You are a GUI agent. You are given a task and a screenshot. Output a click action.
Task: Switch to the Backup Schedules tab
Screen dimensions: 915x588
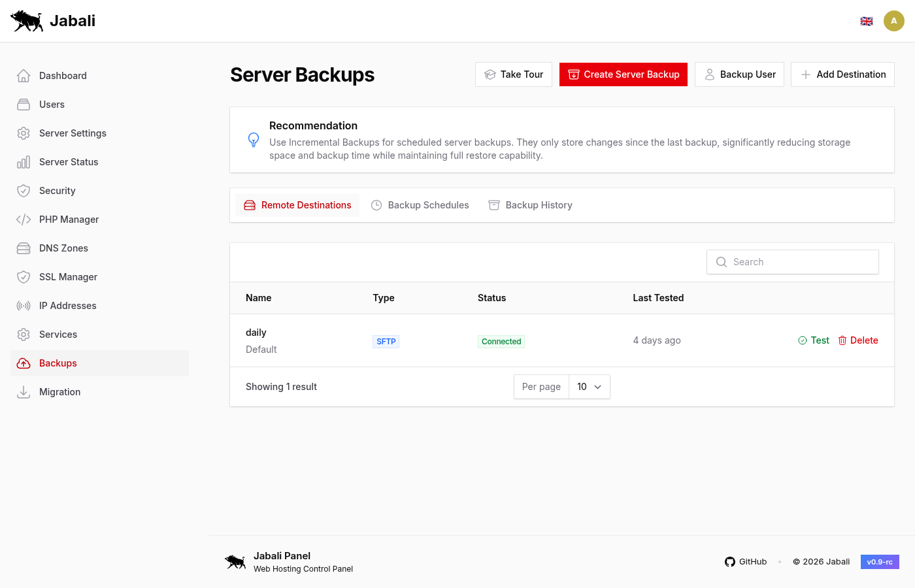coord(420,205)
